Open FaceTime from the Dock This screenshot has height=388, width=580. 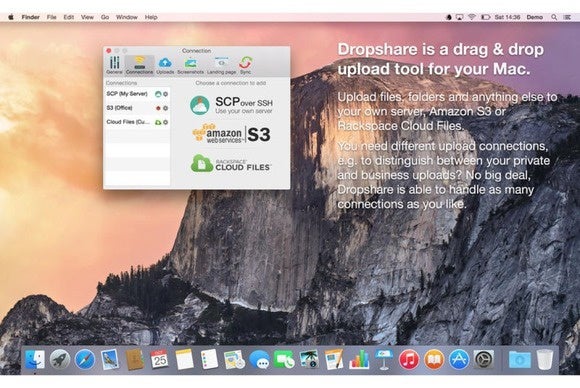[x=284, y=360]
